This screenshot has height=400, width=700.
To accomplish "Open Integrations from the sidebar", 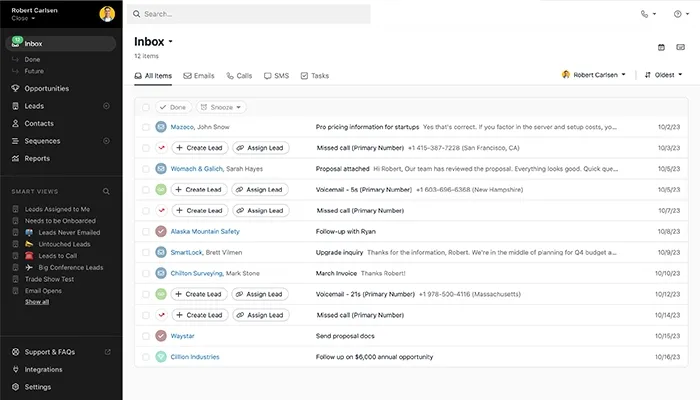I will [x=44, y=369].
